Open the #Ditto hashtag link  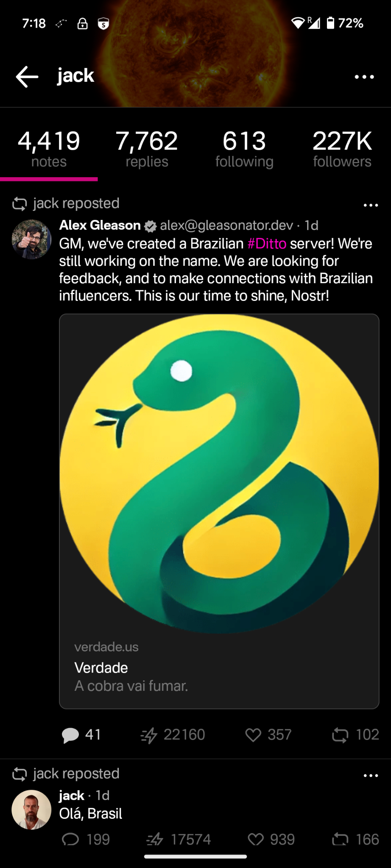267,244
